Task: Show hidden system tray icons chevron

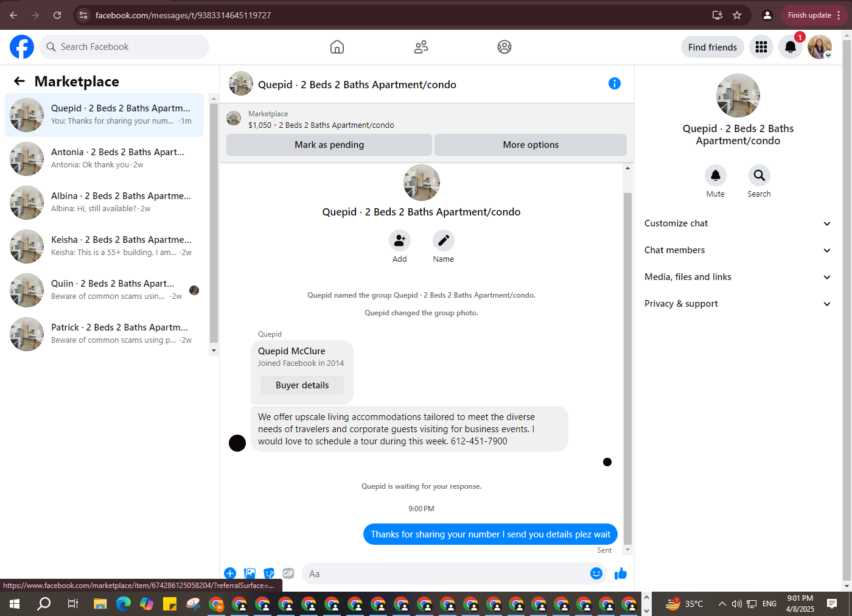Action: click(x=722, y=604)
